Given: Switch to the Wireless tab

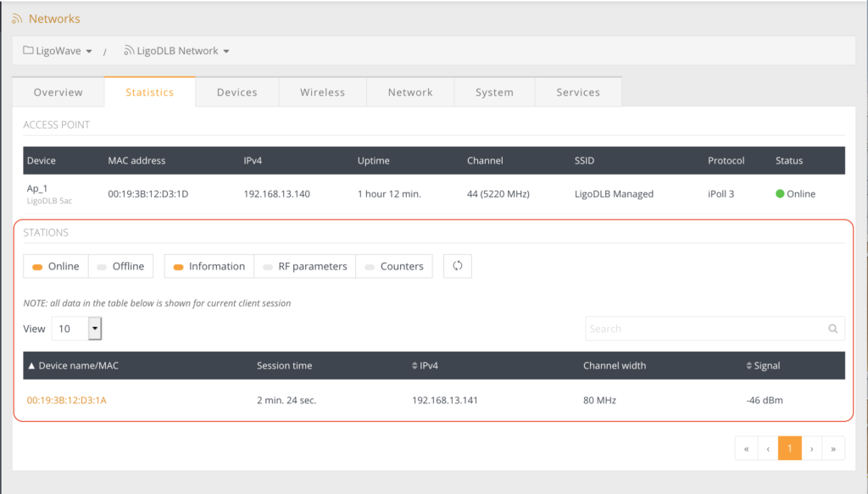Looking at the screenshot, I should [322, 92].
